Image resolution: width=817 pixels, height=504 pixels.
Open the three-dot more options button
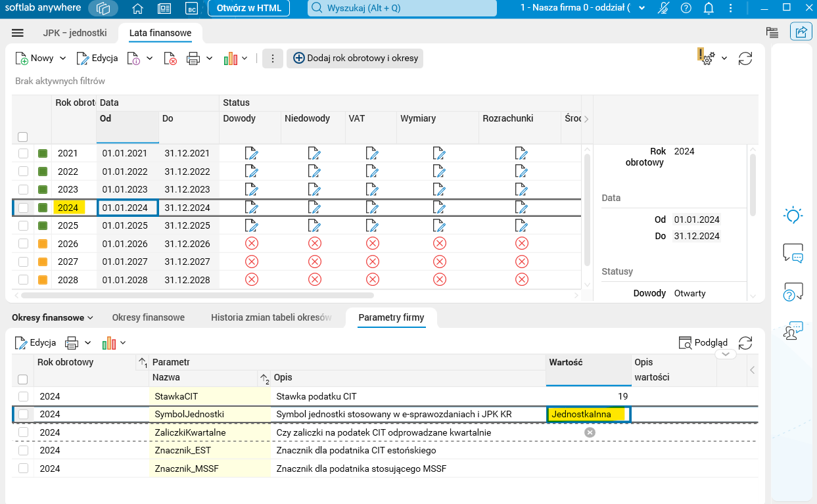(273, 58)
